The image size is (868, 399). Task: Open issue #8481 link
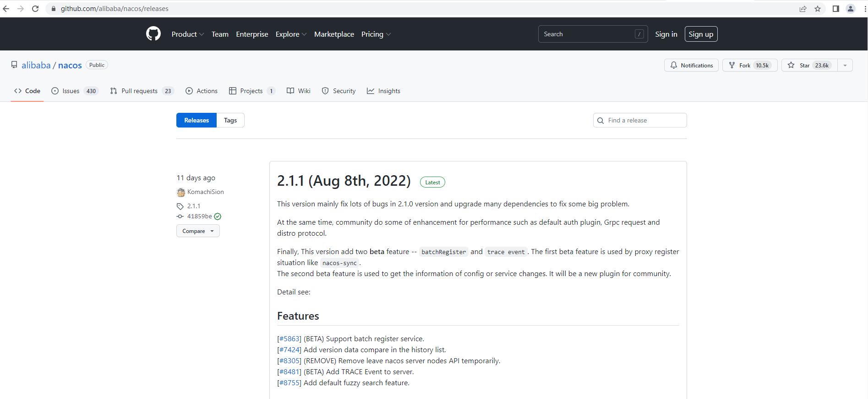(290, 372)
